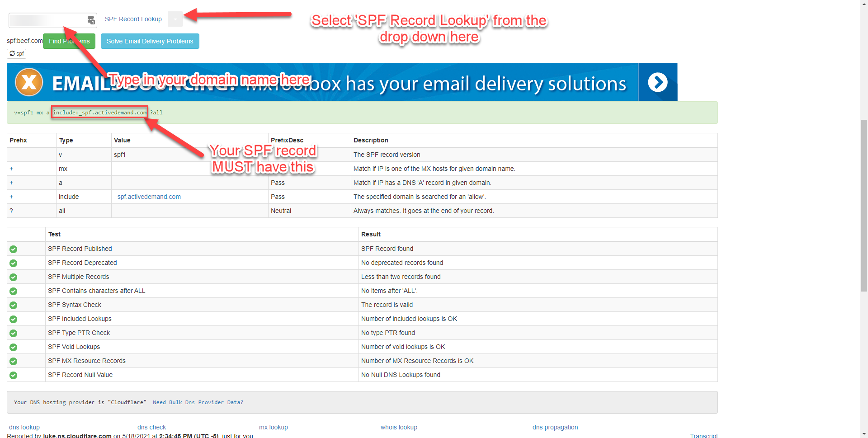Open the dns lookup link

click(x=24, y=427)
